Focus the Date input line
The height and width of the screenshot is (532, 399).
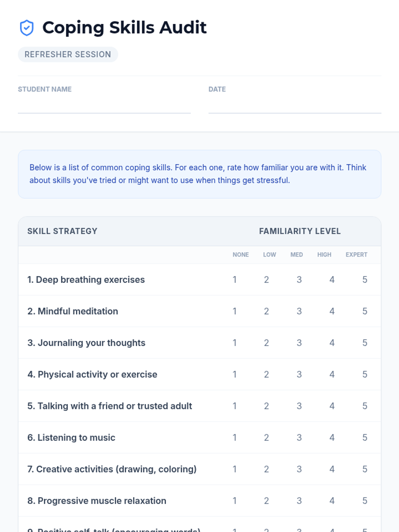(x=295, y=106)
